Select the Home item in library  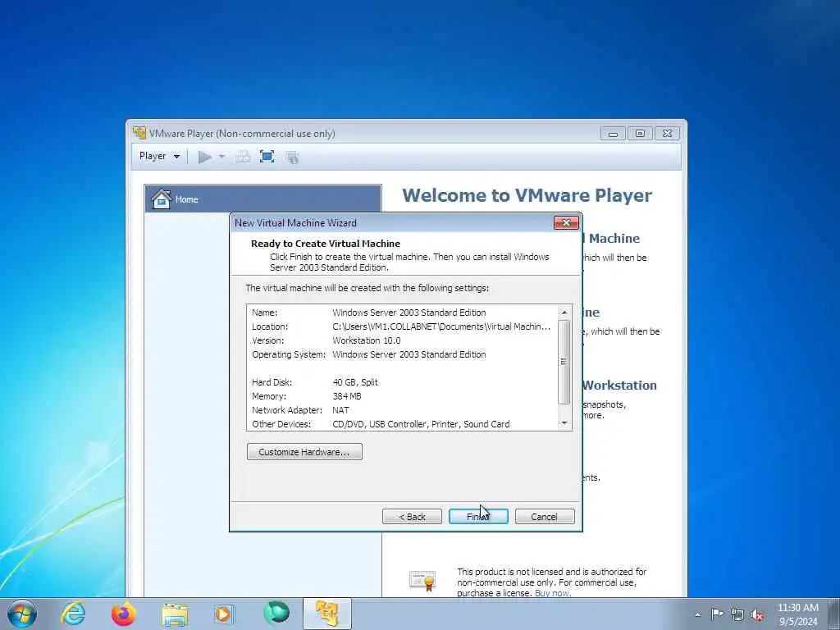pyautogui.click(x=262, y=199)
